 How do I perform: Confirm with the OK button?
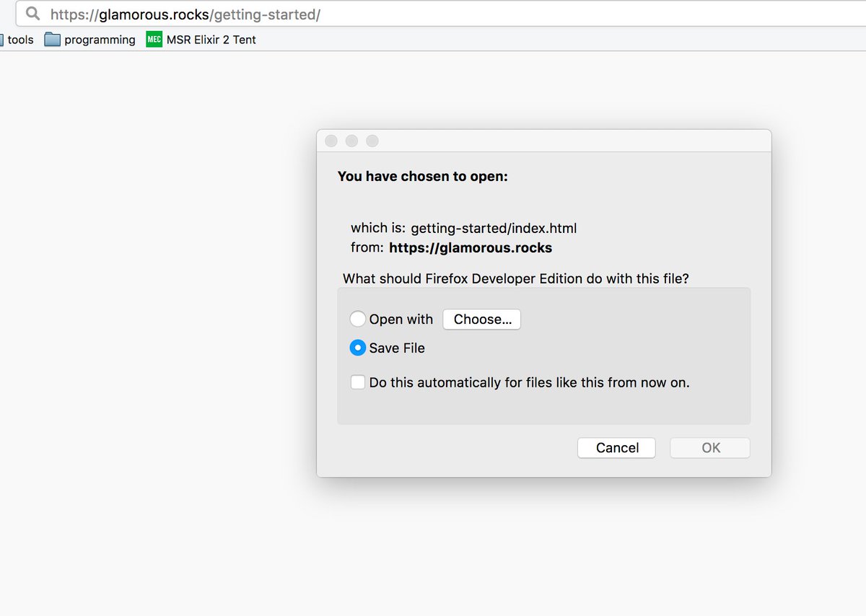[710, 448]
